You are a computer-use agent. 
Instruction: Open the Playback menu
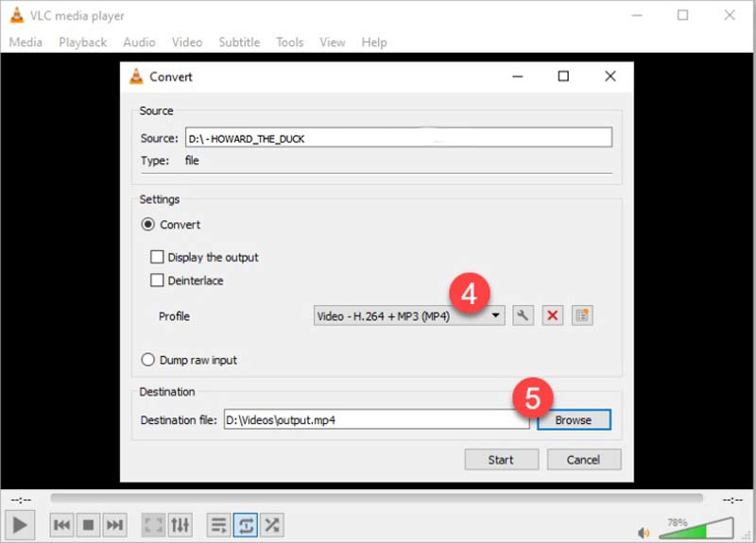pyautogui.click(x=83, y=42)
